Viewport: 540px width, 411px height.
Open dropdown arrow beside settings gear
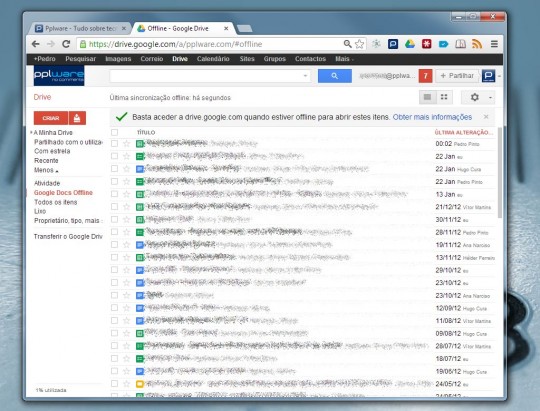(x=490, y=97)
